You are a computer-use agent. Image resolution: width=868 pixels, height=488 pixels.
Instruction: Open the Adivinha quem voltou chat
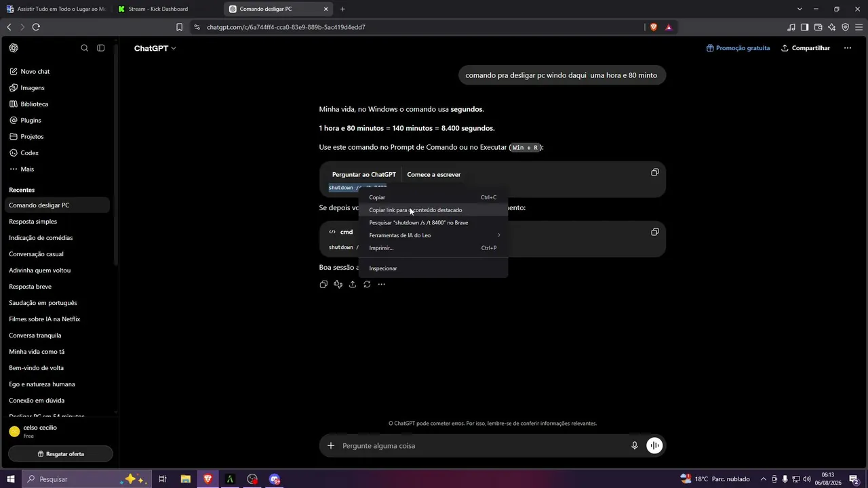[x=58, y=270]
